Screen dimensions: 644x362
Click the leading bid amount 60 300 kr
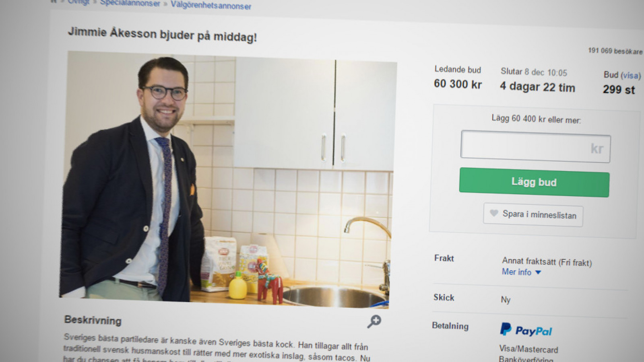click(458, 84)
